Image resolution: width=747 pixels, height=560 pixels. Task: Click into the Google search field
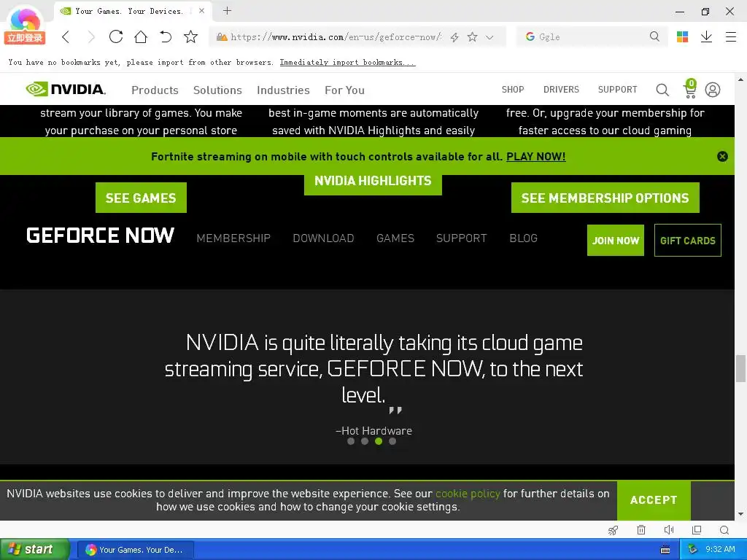point(591,37)
